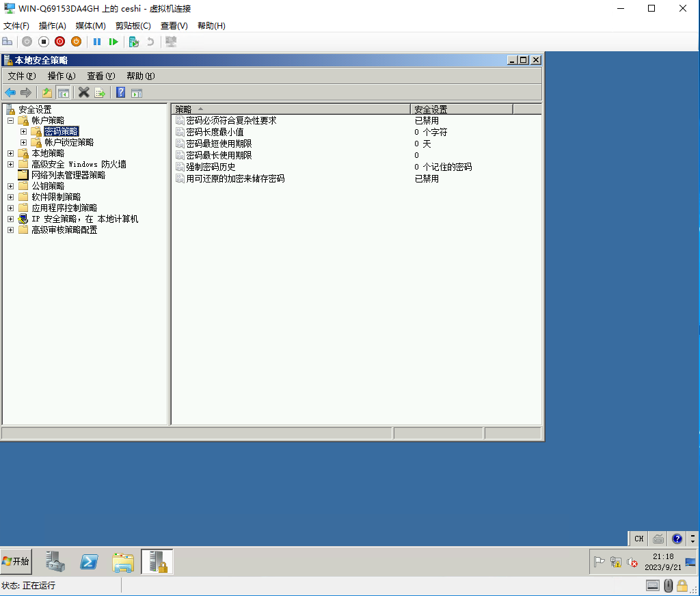Open the 剪贴板(C) menu of VM connection
The width and height of the screenshot is (700, 596).
point(133,25)
